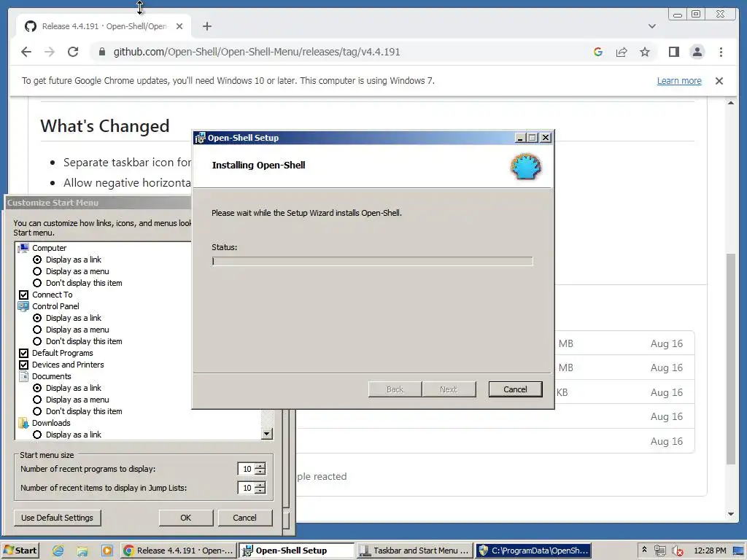Click the address bar URL
The image size is (747, 560).
(x=257, y=52)
